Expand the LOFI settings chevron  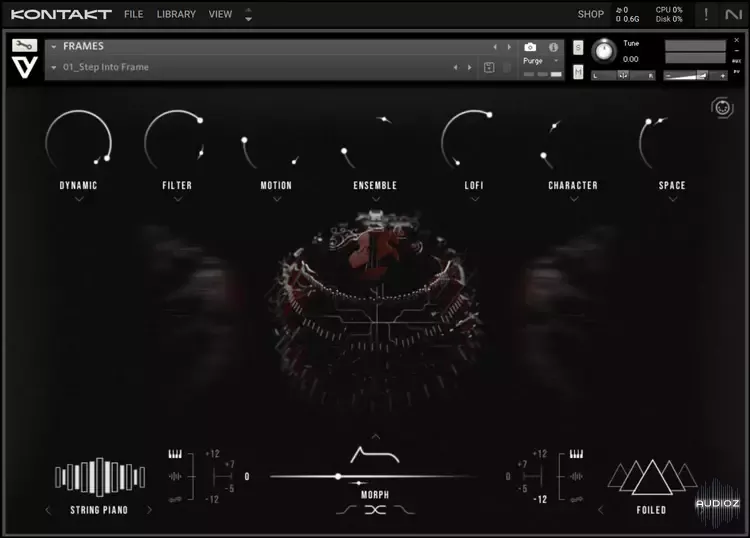pyautogui.click(x=474, y=199)
